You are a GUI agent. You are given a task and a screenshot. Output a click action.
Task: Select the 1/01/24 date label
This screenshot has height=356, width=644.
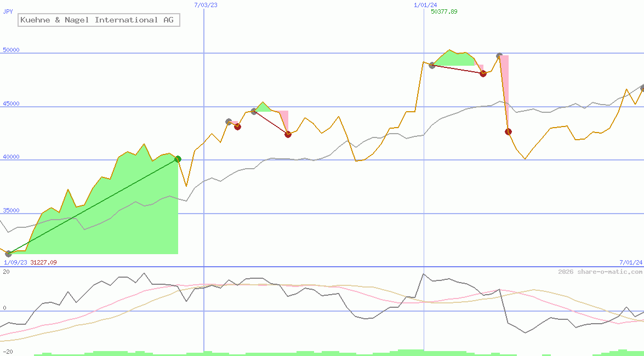coord(425,5)
